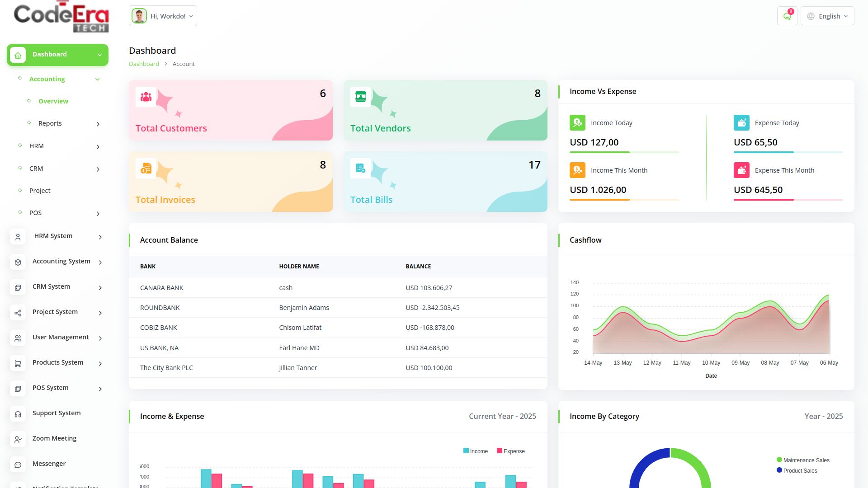Click the notification chat bubble icon
The height and width of the screenshot is (488, 868).
pyautogui.click(x=787, y=16)
